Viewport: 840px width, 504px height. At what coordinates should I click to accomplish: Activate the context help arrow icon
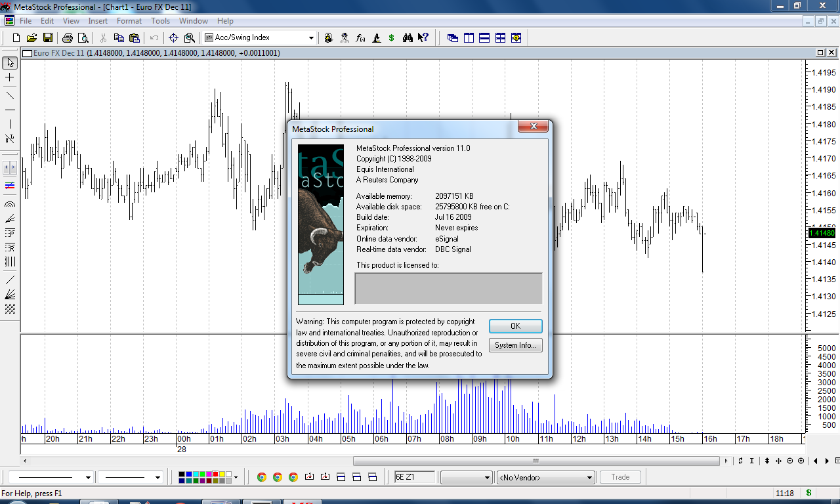pos(423,38)
